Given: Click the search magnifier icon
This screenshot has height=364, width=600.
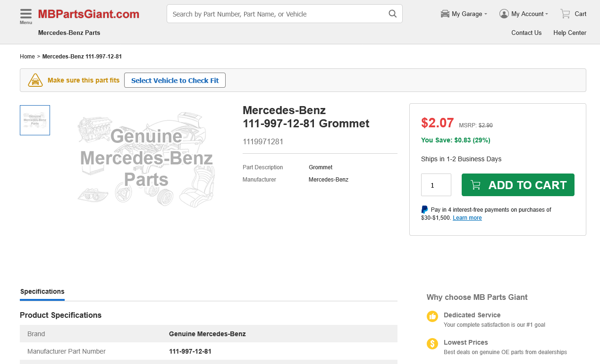Looking at the screenshot, I should coord(393,14).
